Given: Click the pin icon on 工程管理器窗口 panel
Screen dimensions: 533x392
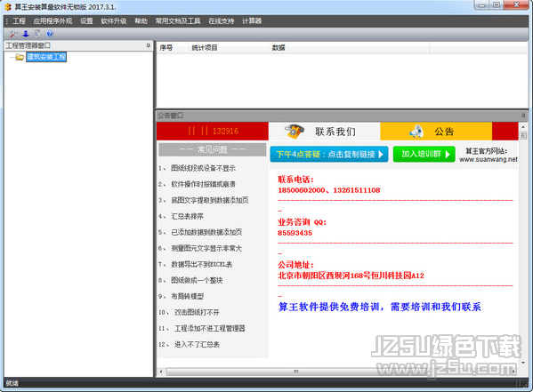Looking at the screenshot, I should (x=149, y=45).
